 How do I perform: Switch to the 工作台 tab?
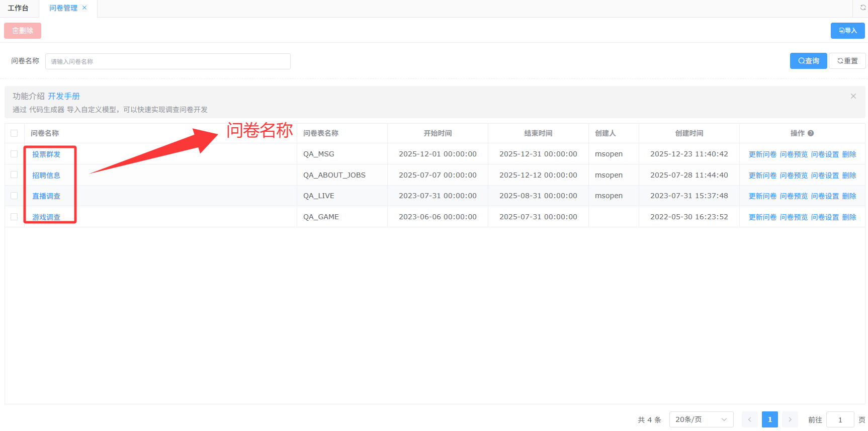tap(18, 8)
